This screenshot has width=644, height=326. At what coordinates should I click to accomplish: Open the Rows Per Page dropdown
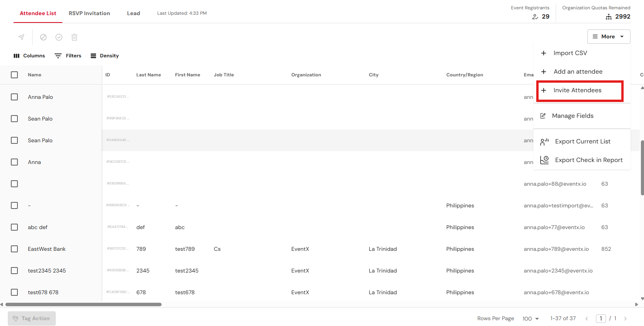[530, 319]
